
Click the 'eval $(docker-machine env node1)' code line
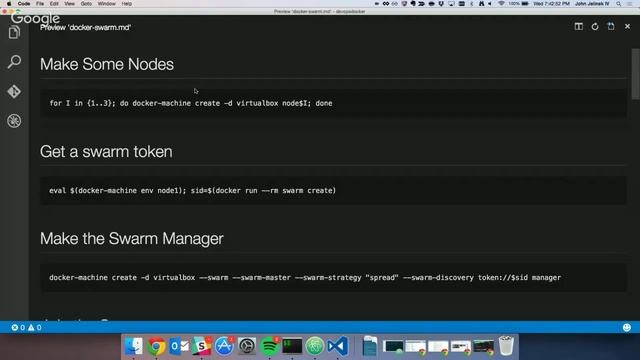(x=192, y=191)
